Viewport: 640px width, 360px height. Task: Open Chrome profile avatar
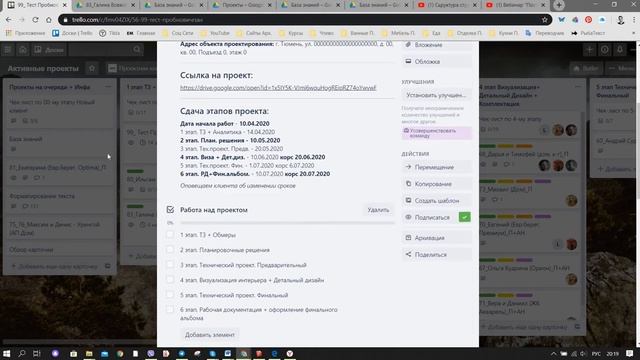(620, 20)
